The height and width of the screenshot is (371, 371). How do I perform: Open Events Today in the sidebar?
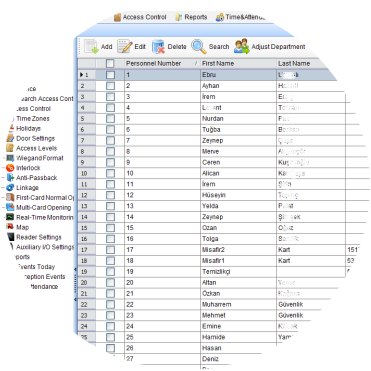click(36, 267)
